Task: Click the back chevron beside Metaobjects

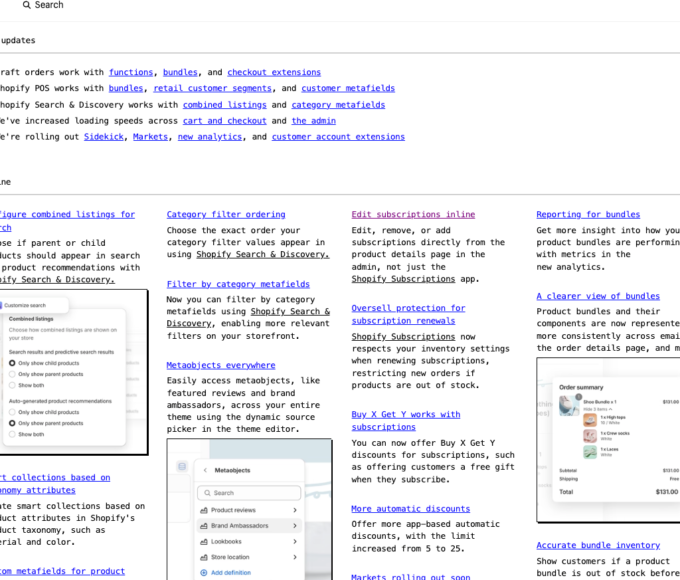Action: (204, 470)
